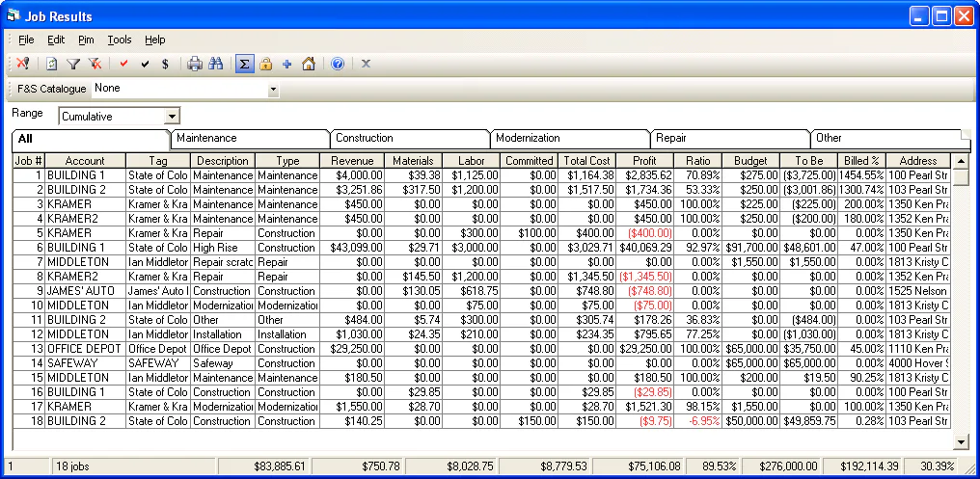Sort by the Ratio column header

(698, 161)
